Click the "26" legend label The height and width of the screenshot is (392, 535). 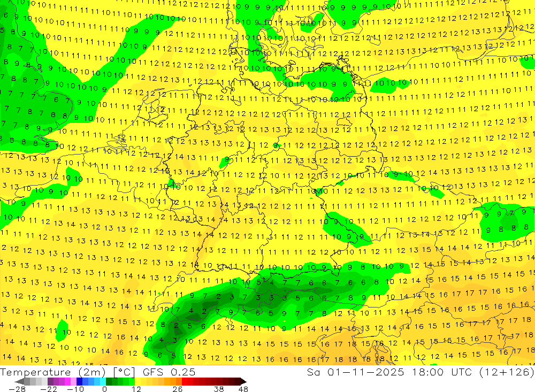(x=178, y=389)
